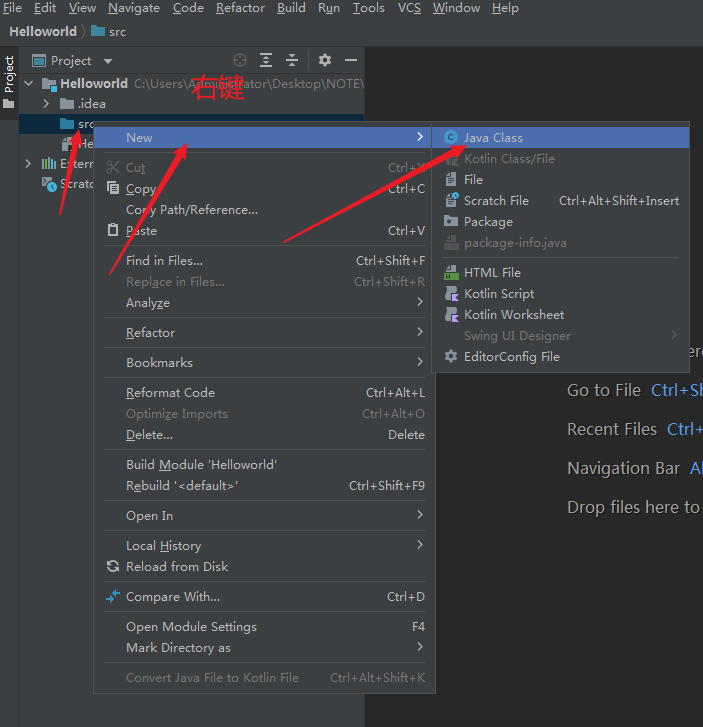Choose Java Class from New submenu

point(561,138)
